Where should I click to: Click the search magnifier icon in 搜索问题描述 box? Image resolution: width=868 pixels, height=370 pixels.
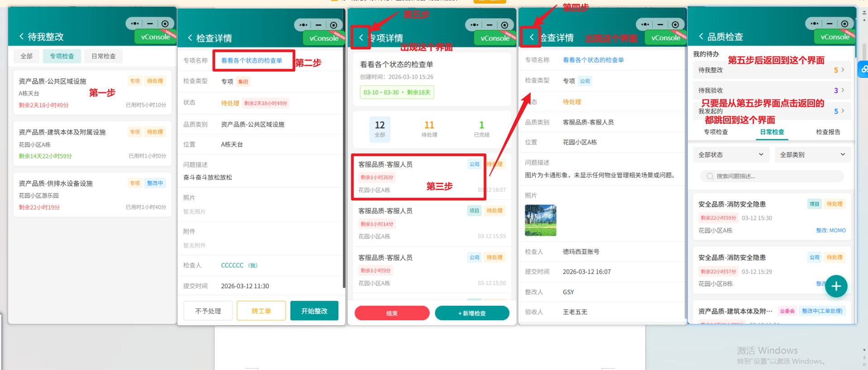tap(710, 176)
